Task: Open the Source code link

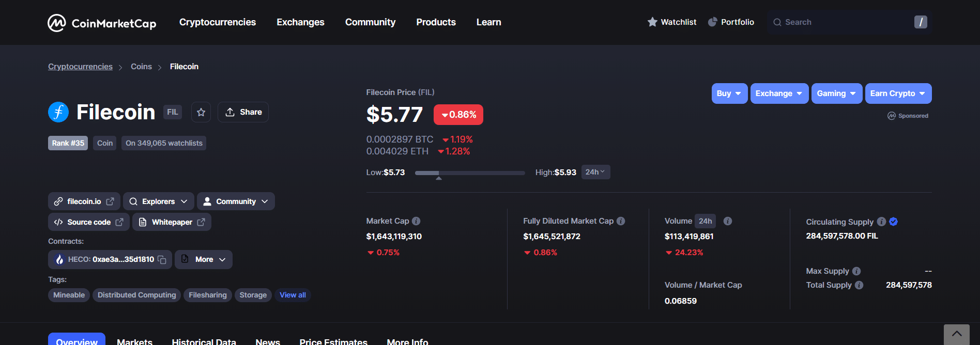Action: point(89,222)
